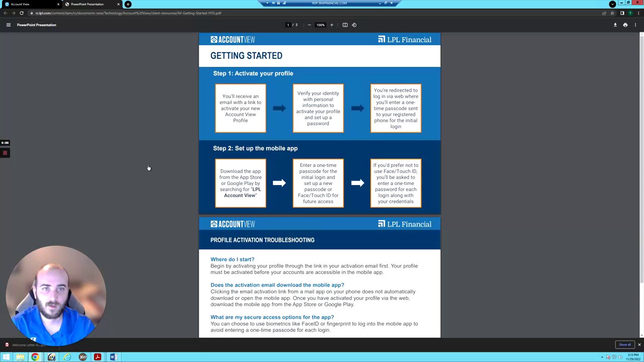The image size is (644, 362).
Task: Open PDF viewer more actions menu
Action: (635, 25)
